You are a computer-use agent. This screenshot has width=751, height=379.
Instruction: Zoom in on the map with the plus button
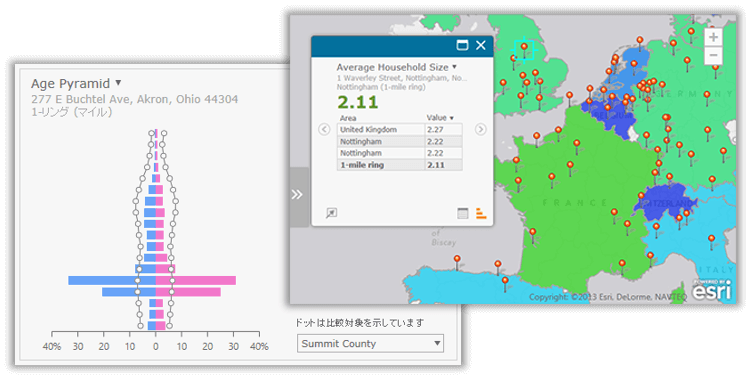tap(713, 36)
